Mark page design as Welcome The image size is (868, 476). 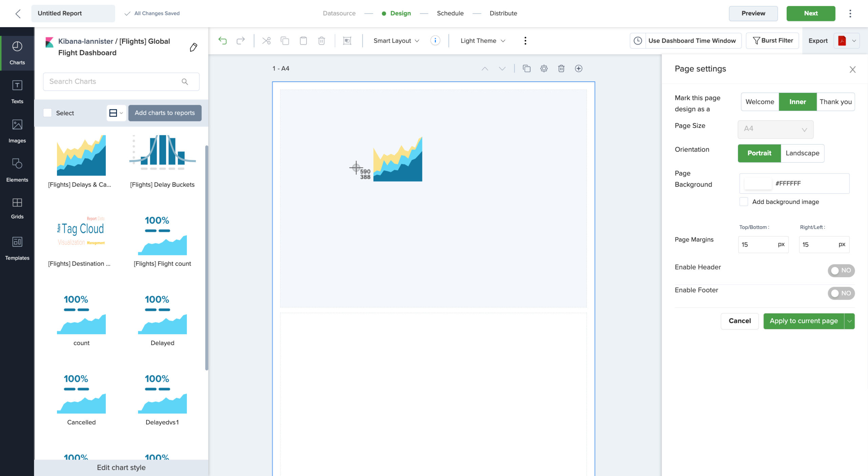[x=760, y=102]
